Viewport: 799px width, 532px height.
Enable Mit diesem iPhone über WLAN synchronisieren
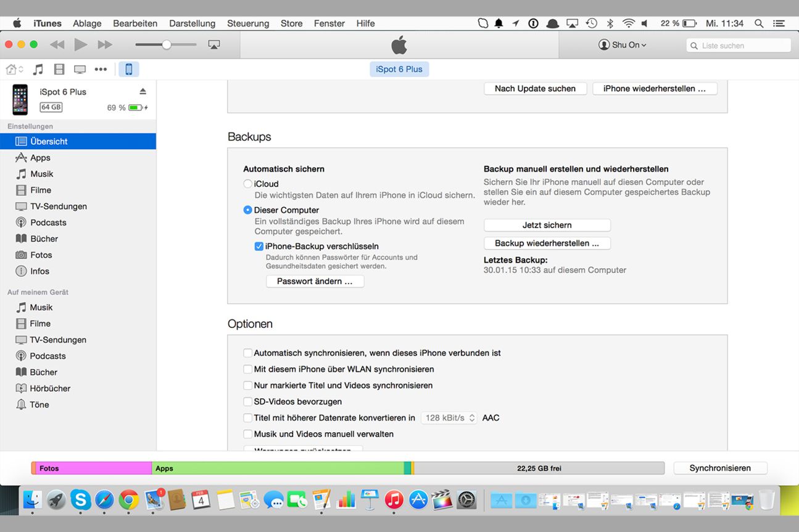click(248, 369)
